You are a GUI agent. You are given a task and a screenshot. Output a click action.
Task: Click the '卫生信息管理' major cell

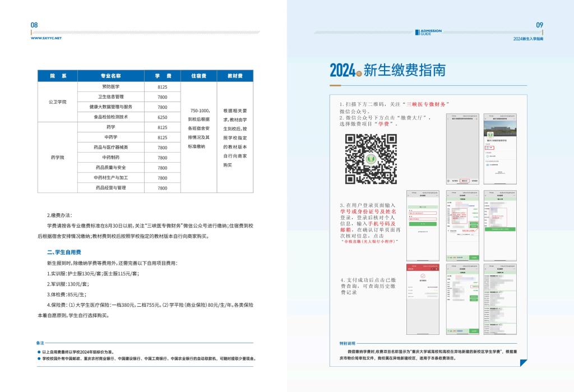(x=110, y=96)
